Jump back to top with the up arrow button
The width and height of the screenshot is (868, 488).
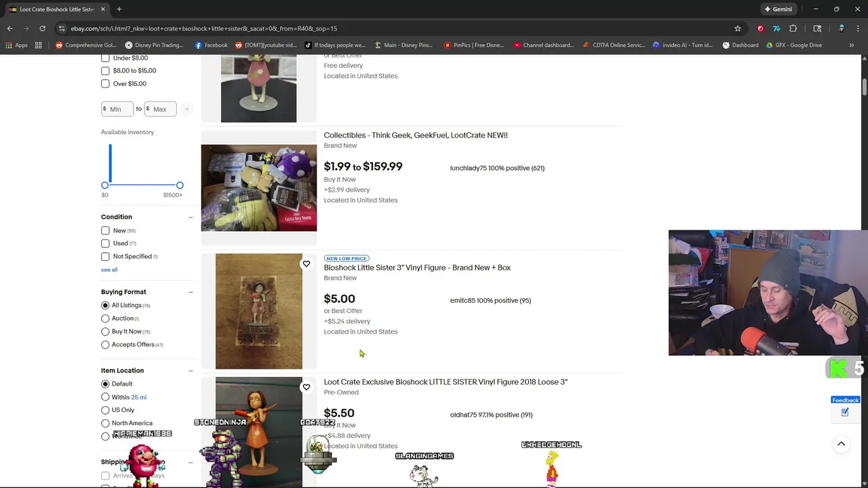[841, 444]
